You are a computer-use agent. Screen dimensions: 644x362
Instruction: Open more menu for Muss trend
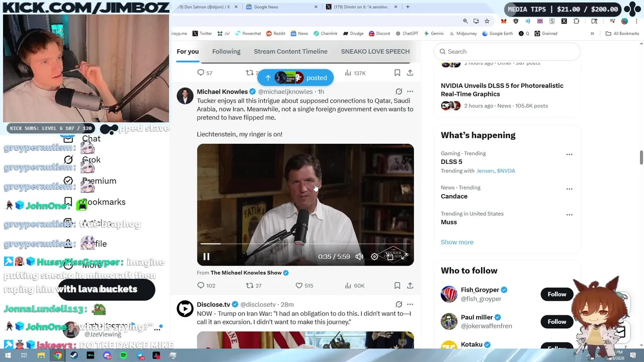(x=569, y=215)
